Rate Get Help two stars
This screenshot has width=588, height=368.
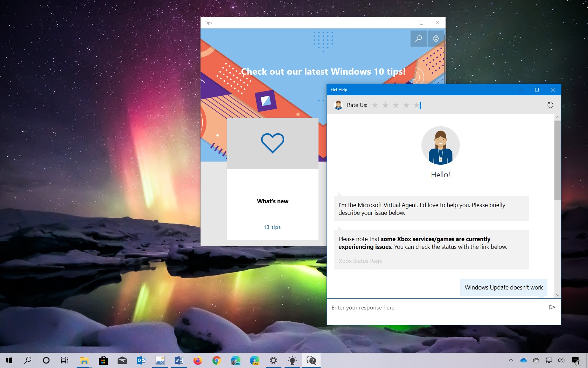coord(385,105)
